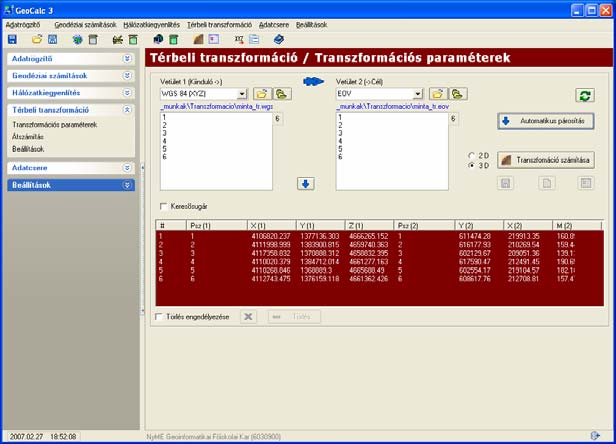The height and width of the screenshot is (444, 616).
Task: Click the Automatikus párosítás button
Action: coord(546,121)
